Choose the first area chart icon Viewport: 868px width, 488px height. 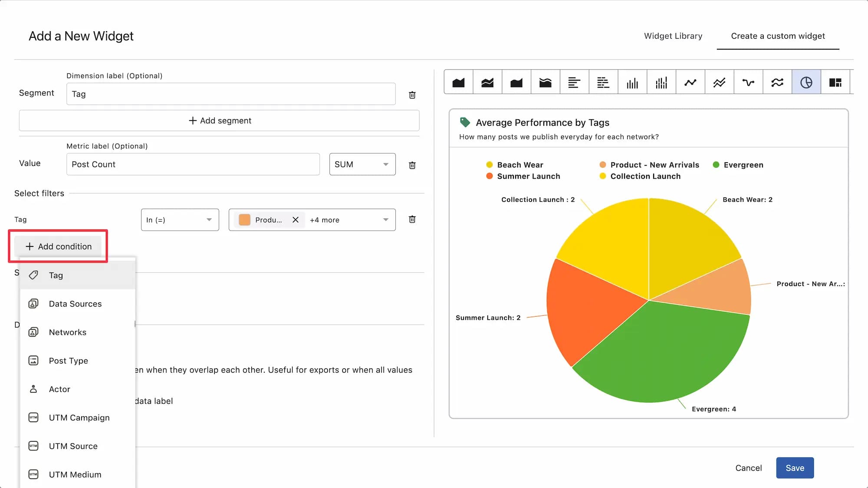(x=458, y=82)
